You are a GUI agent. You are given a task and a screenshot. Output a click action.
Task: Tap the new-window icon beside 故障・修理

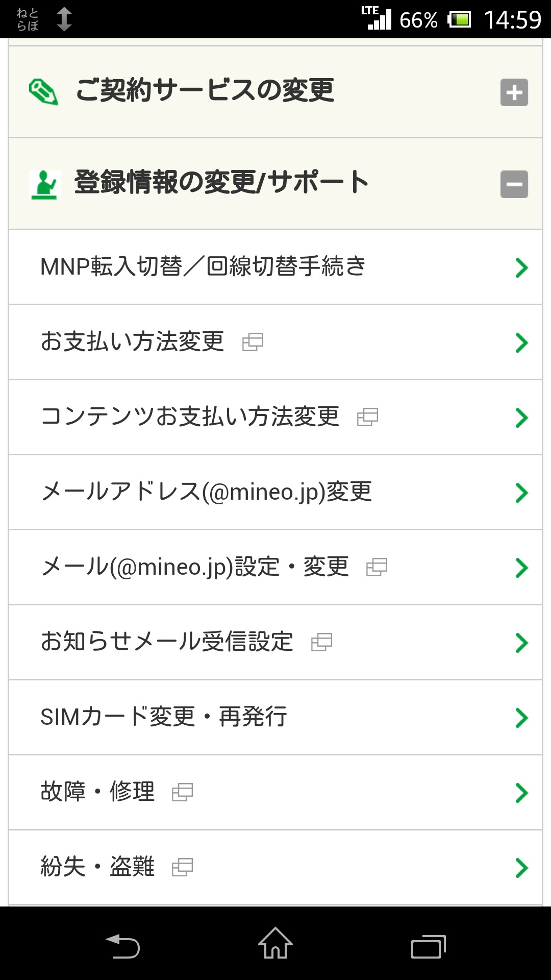click(182, 792)
